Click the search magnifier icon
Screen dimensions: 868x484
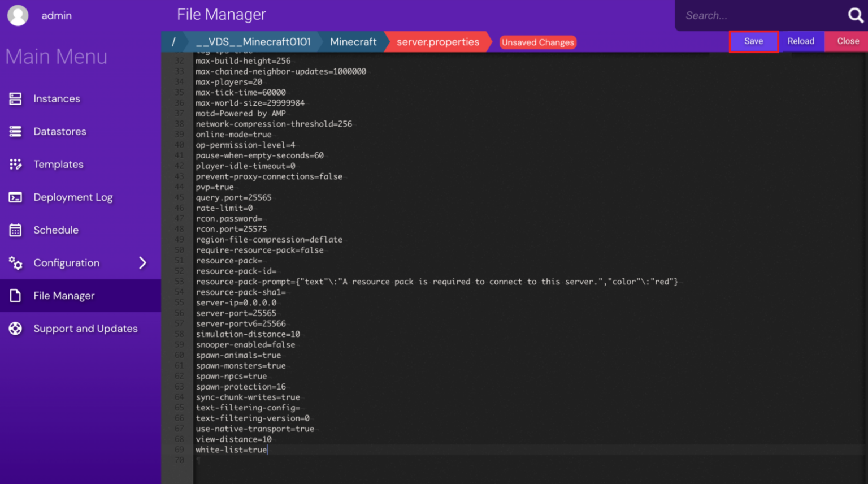pyautogui.click(x=855, y=15)
